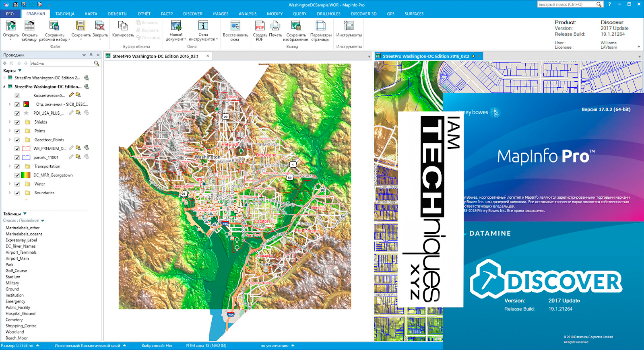Toggle visibility of Shields layer
Viewport: 644px width, 350px height.
click(x=17, y=122)
